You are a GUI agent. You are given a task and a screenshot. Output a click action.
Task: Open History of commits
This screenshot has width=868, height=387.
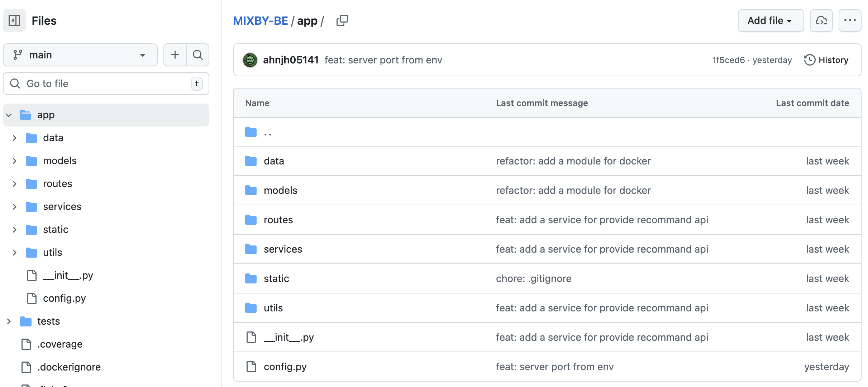tap(826, 60)
